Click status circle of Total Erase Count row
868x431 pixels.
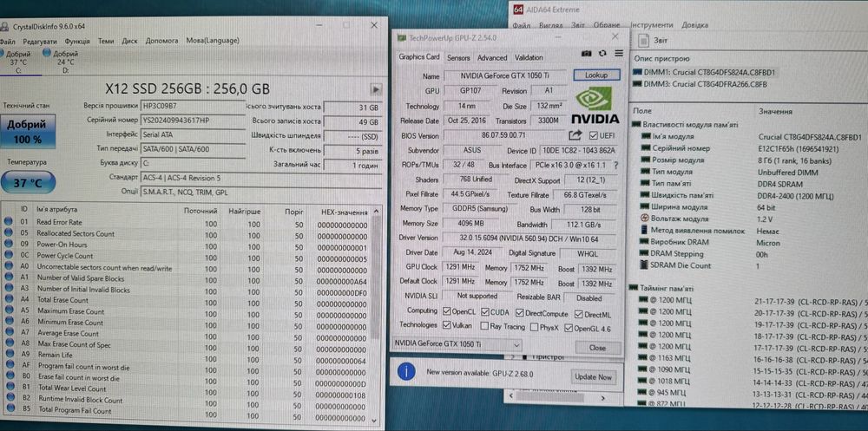[x=9, y=299]
